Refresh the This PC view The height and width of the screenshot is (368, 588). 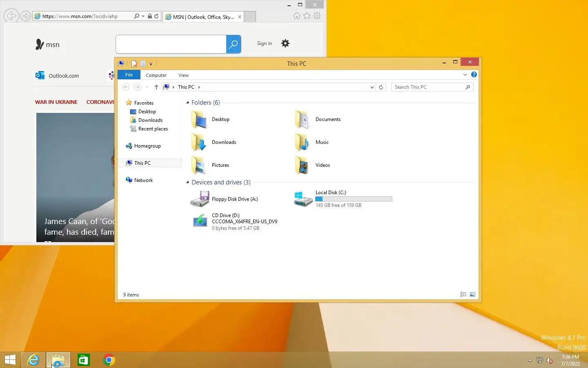point(381,87)
